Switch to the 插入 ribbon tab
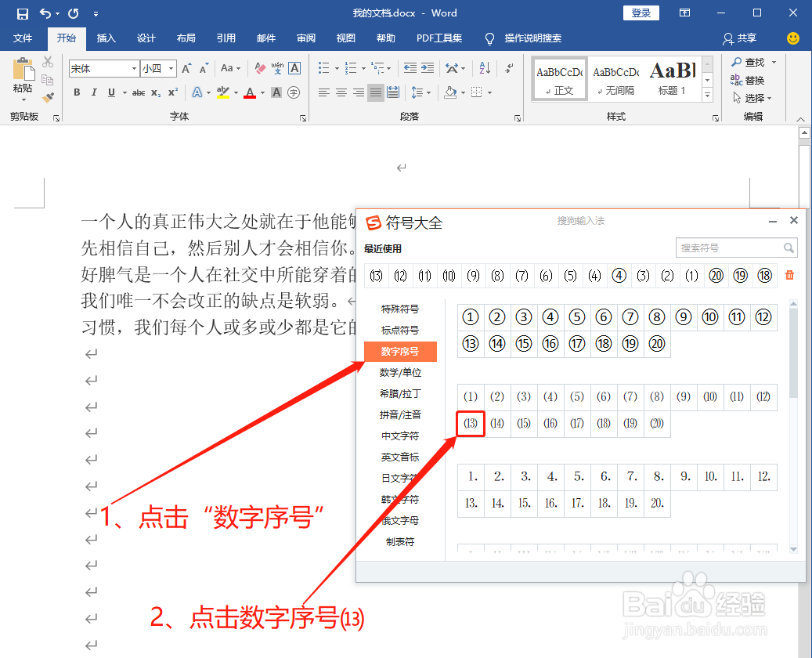 106,38
